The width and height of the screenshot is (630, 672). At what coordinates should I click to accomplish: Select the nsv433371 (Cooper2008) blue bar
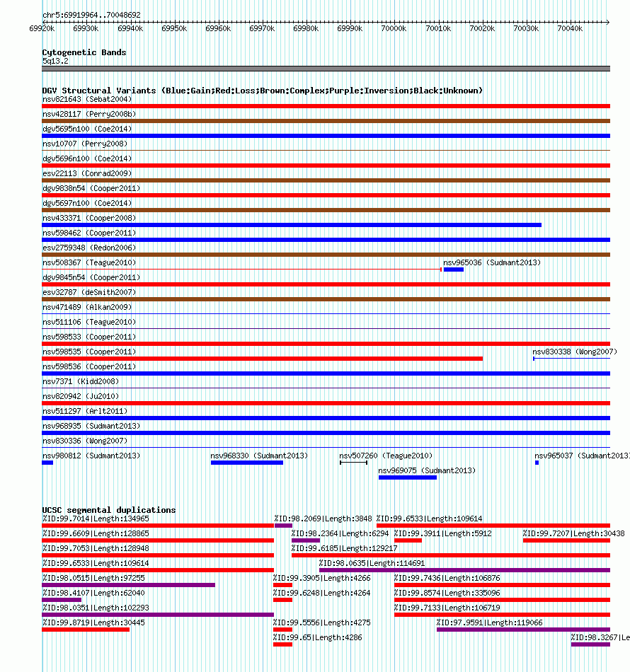point(292,225)
